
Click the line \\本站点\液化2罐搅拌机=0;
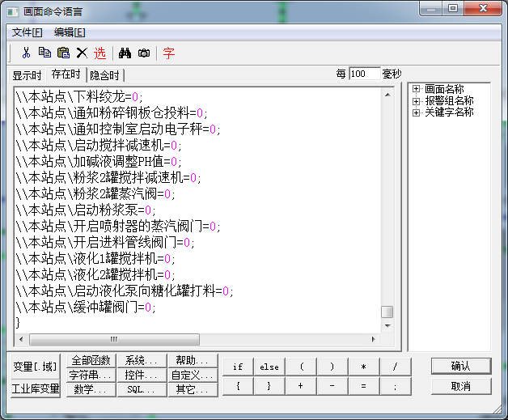(x=95, y=274)
